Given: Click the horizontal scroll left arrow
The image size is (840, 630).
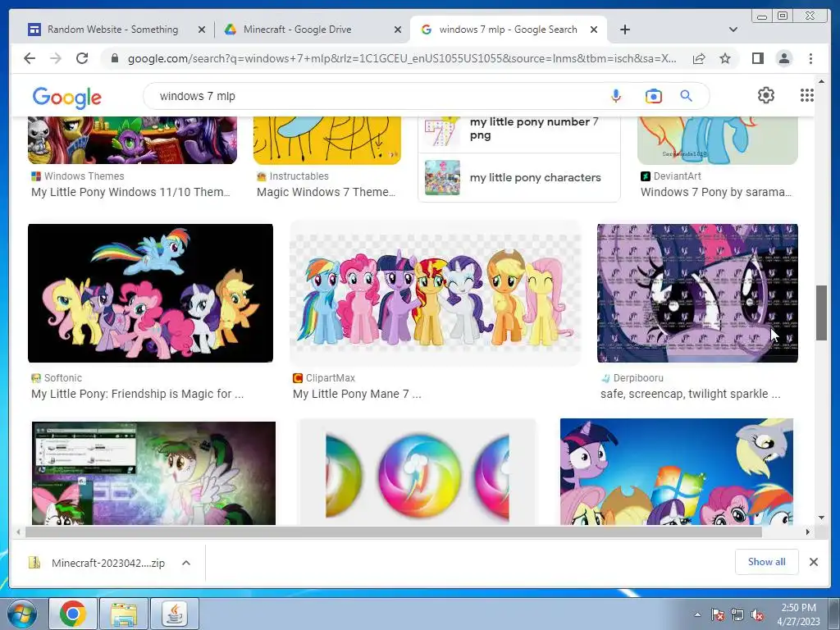Looking at the screenshot, I should click(x=18, y=532).
